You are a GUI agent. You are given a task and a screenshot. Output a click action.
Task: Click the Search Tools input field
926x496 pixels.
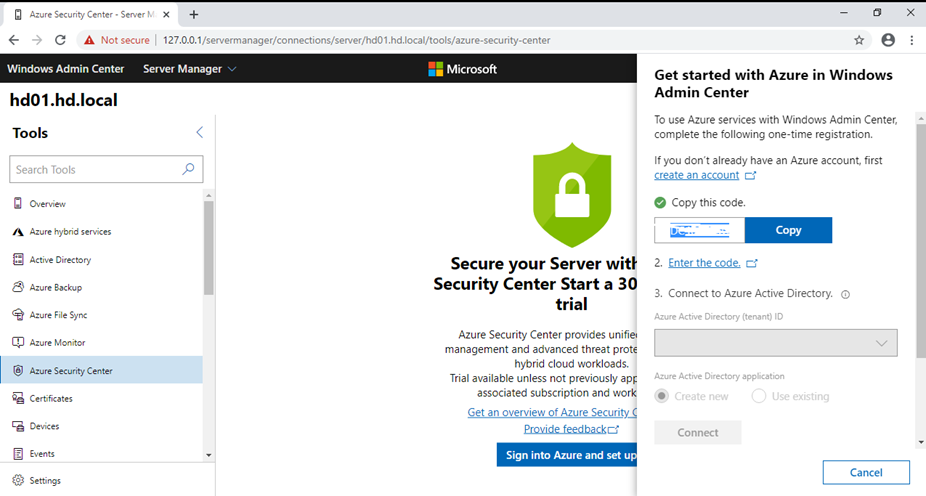coord(106,169)
